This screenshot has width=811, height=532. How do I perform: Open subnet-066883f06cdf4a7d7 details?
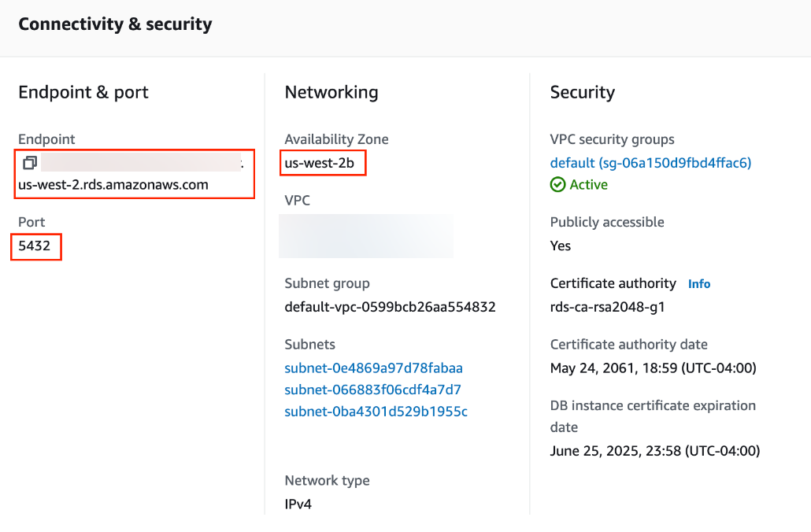pos(372,390)
